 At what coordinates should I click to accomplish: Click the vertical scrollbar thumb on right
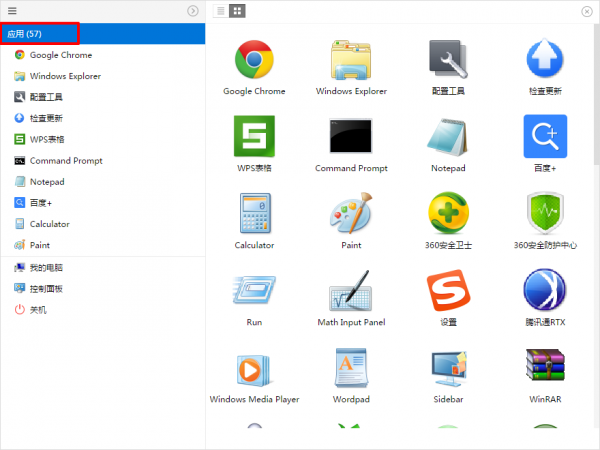(597, 95)
